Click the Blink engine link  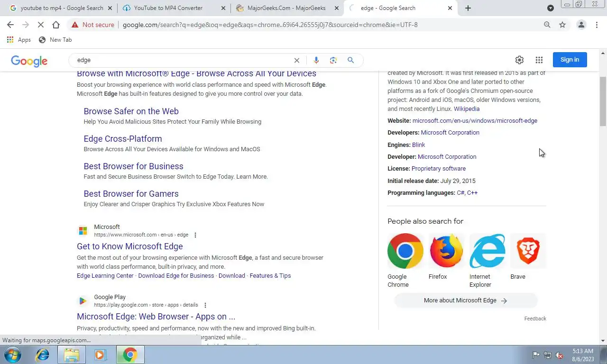(x=418, y=145)
